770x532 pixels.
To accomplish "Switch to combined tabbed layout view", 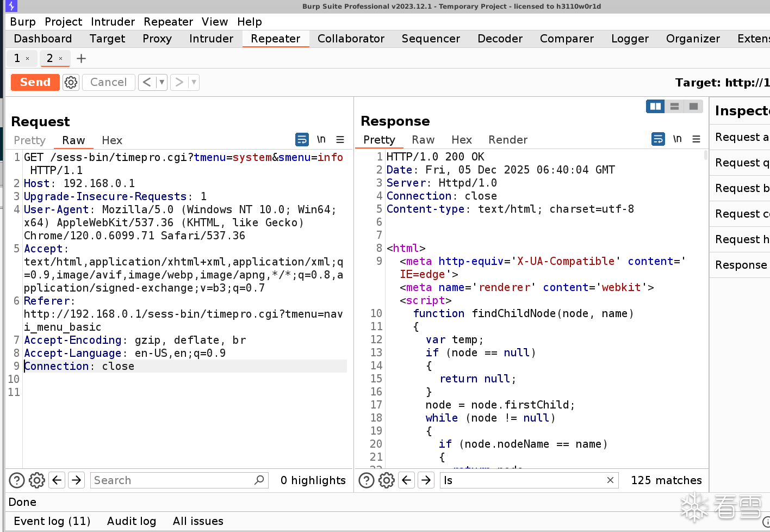I will (693, 106).
